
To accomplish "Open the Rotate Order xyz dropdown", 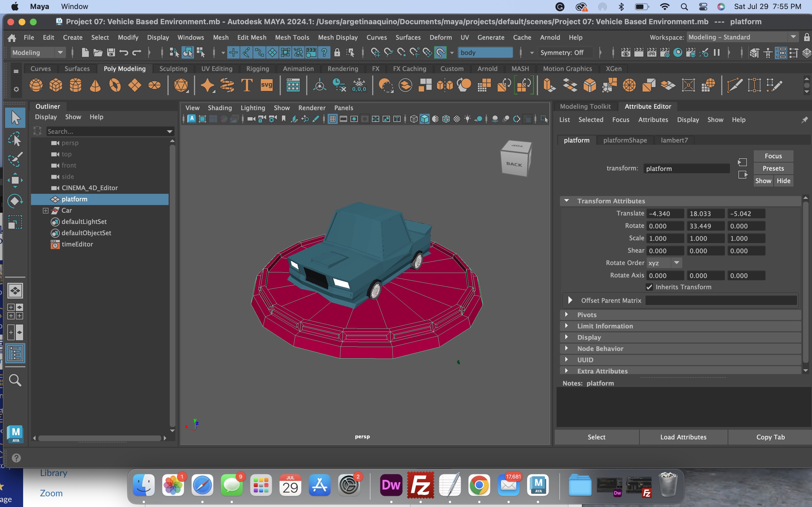I will click(x=664, y=263).
